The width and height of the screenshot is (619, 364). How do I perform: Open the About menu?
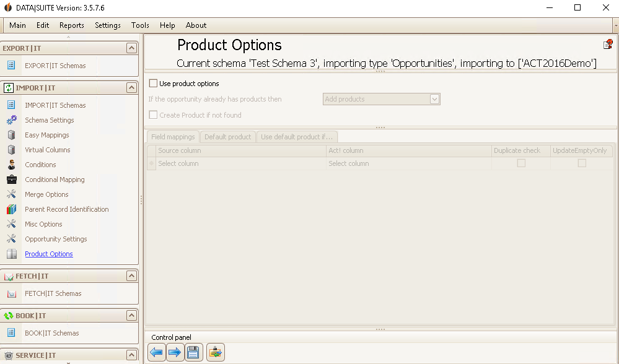click(196, 25)
